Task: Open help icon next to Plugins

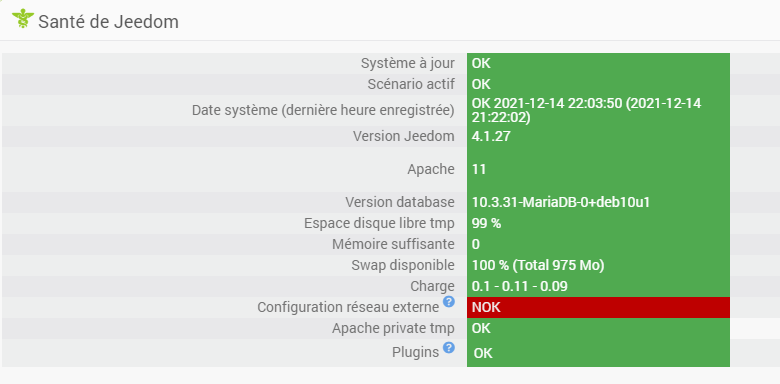Action: point(449,347)
